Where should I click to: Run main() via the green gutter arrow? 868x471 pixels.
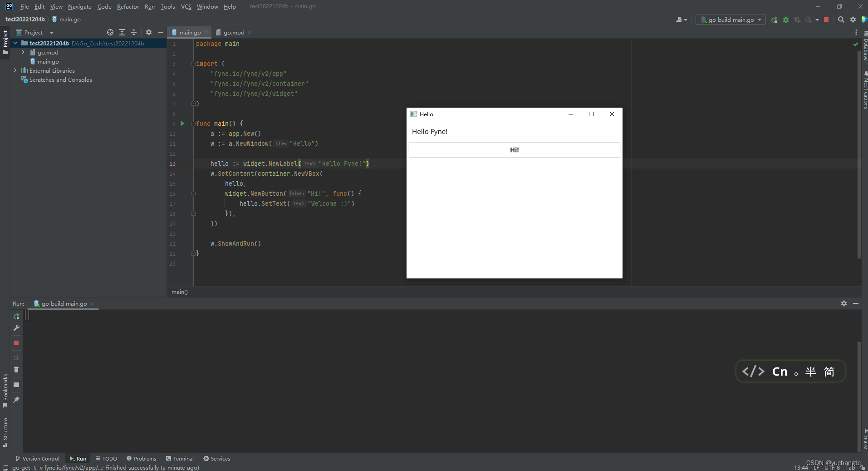(182, 124)
